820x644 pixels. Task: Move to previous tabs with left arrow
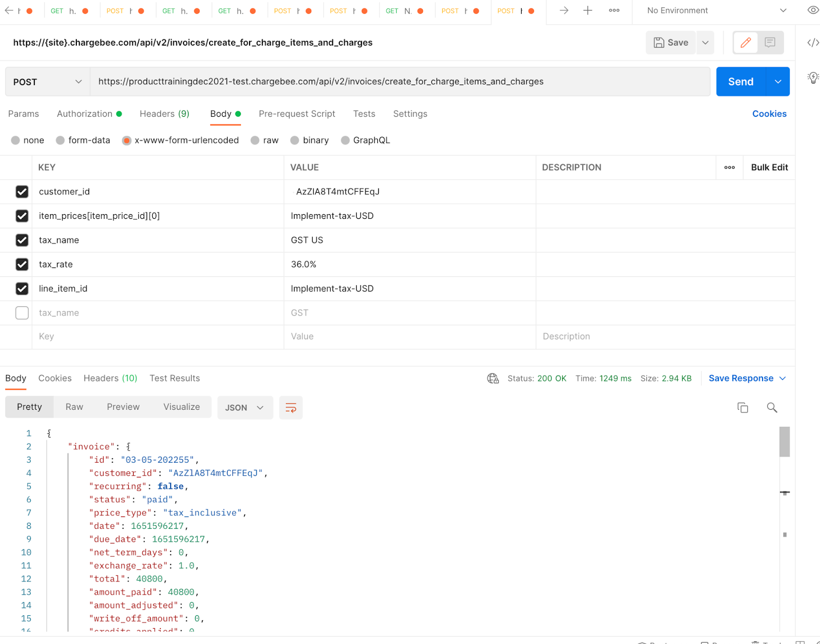[9, 10]
